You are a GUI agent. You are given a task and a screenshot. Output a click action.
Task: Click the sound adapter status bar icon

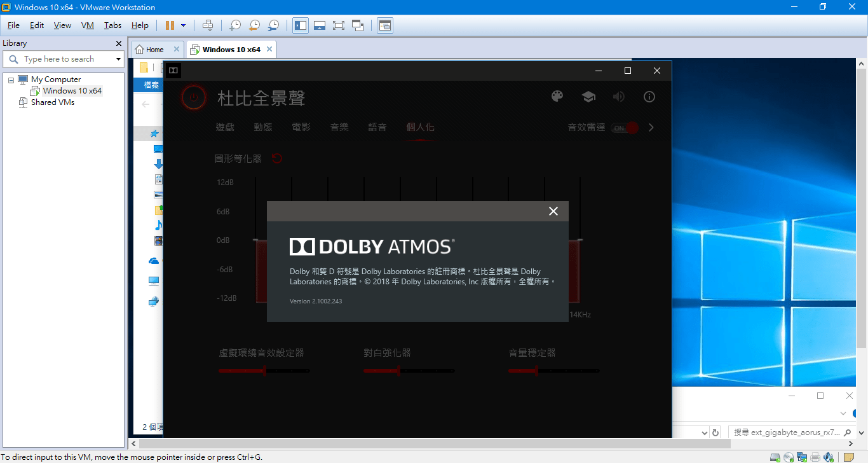pos(828,456)
